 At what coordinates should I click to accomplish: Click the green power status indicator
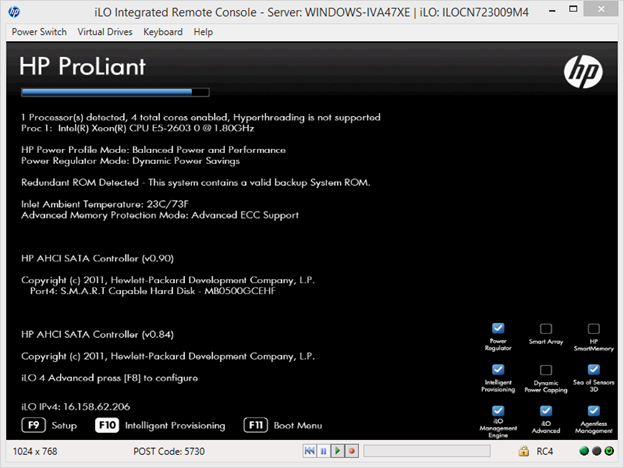click(609, 451)
